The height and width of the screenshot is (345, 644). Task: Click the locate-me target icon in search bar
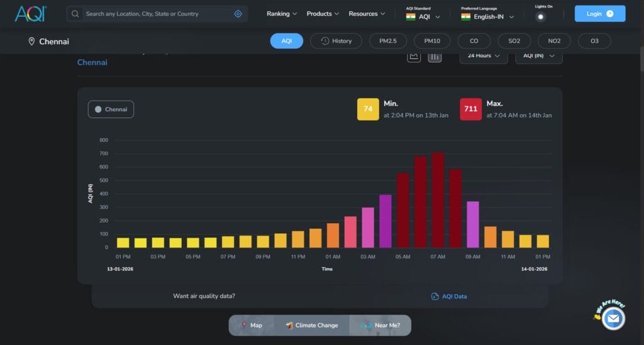tap(238, 14)
